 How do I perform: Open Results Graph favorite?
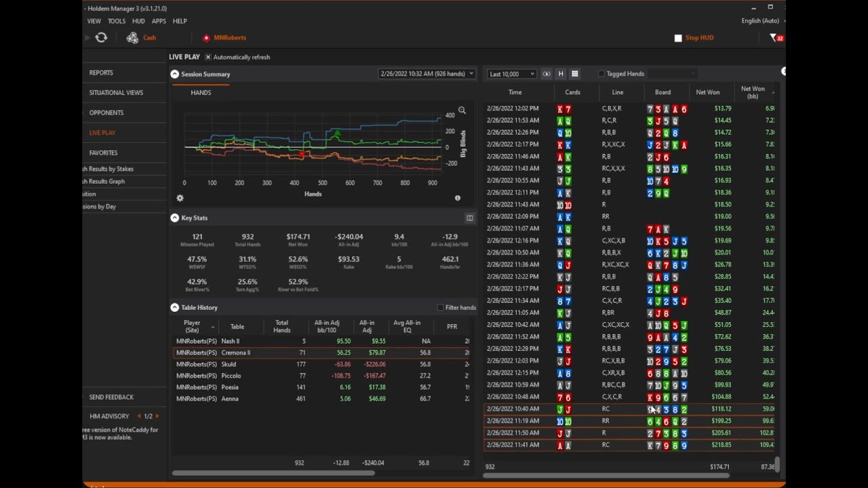pyautogui.click(x=104, y=182)
